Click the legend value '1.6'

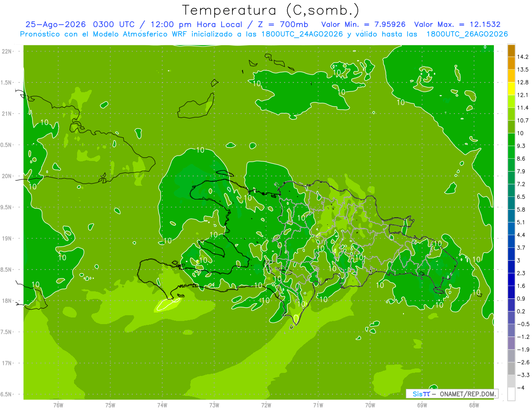521,286
